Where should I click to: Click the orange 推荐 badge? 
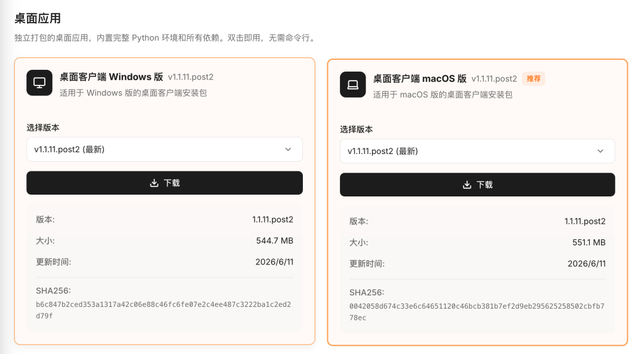click(534, 79)
